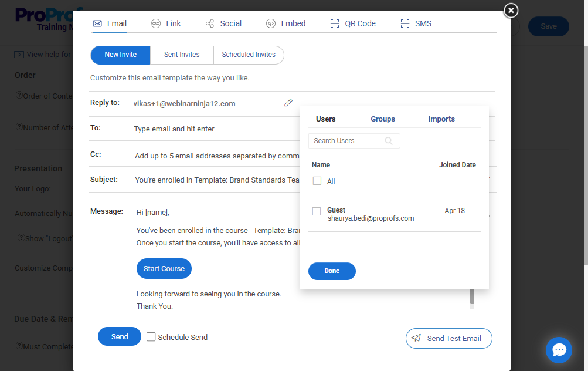Click the SMS icon

pyautogui.click(x=405, y=23)
